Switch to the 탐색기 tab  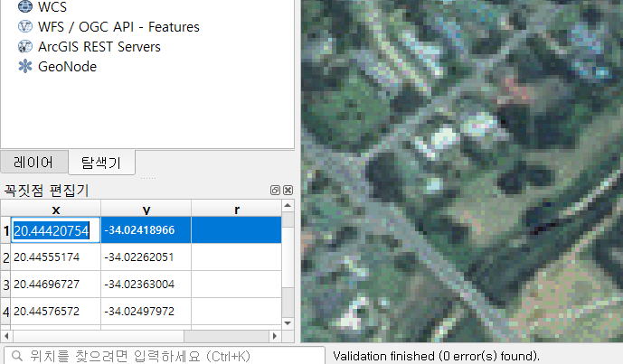(101, 163)
